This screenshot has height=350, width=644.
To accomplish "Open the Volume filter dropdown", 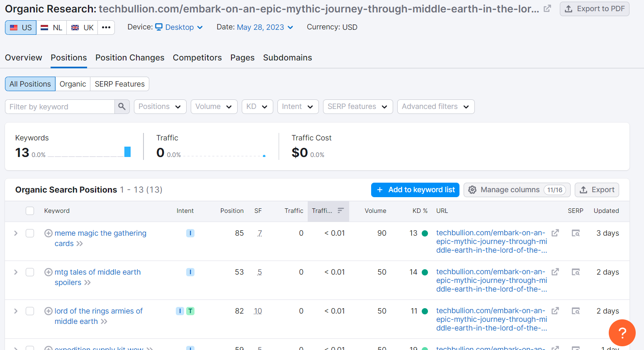I will pos(214,106).
